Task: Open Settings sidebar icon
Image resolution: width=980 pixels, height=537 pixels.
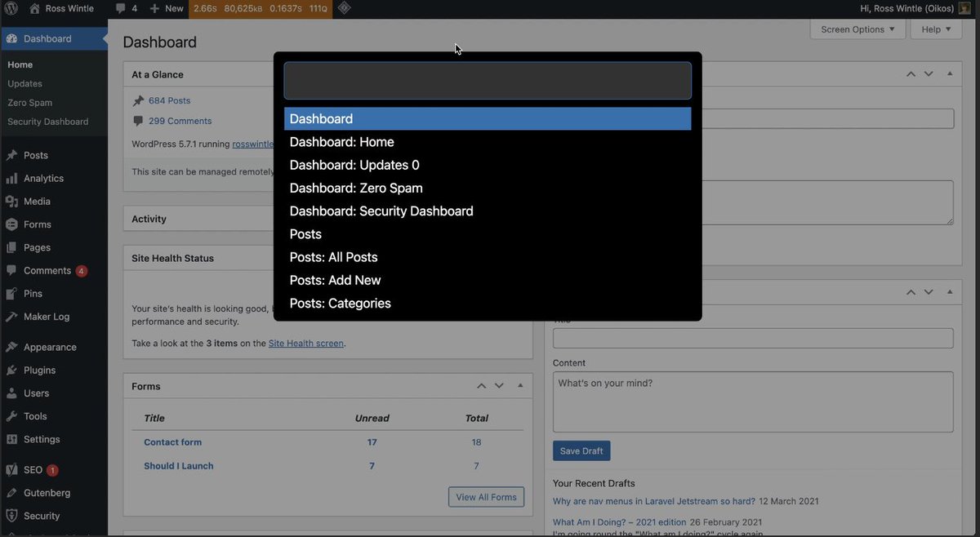Action: pos(11,439)
